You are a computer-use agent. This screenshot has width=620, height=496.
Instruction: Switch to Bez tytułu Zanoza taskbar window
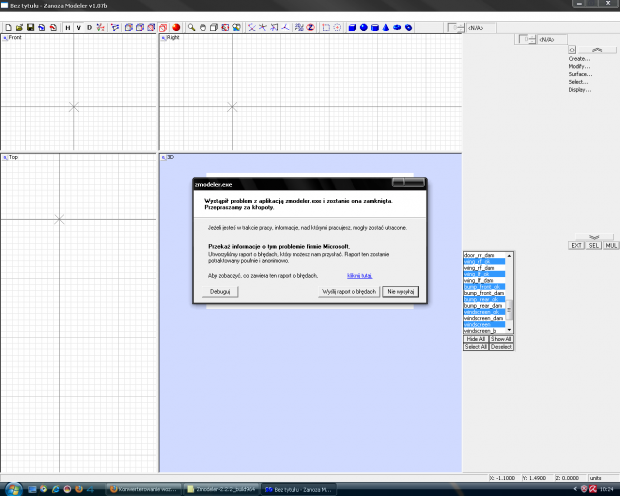click(299, 489)
